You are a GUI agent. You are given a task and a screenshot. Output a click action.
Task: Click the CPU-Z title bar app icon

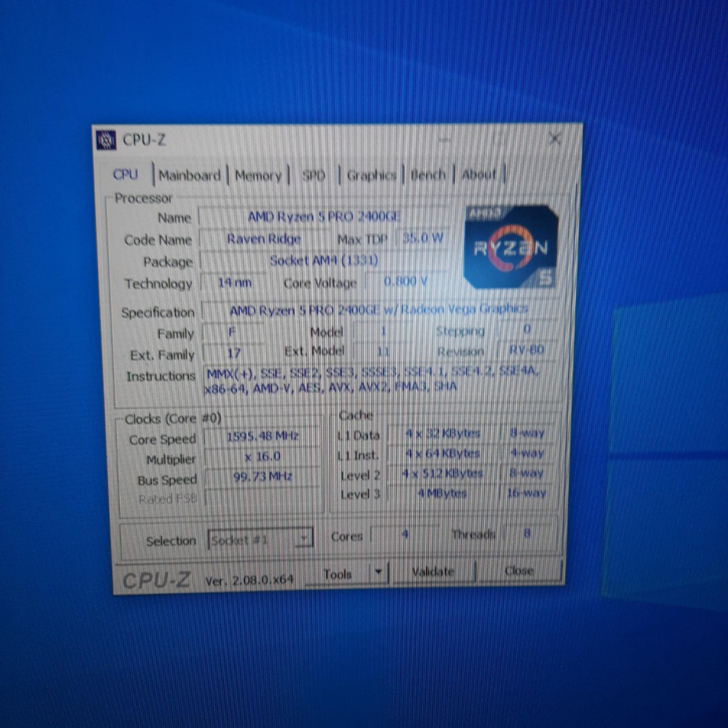(106, 140)
